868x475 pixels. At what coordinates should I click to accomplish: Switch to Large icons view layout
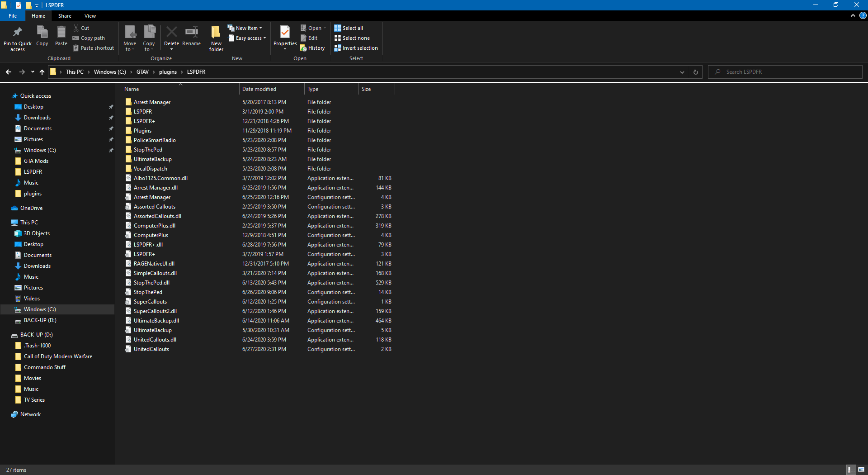pos(861,470)
